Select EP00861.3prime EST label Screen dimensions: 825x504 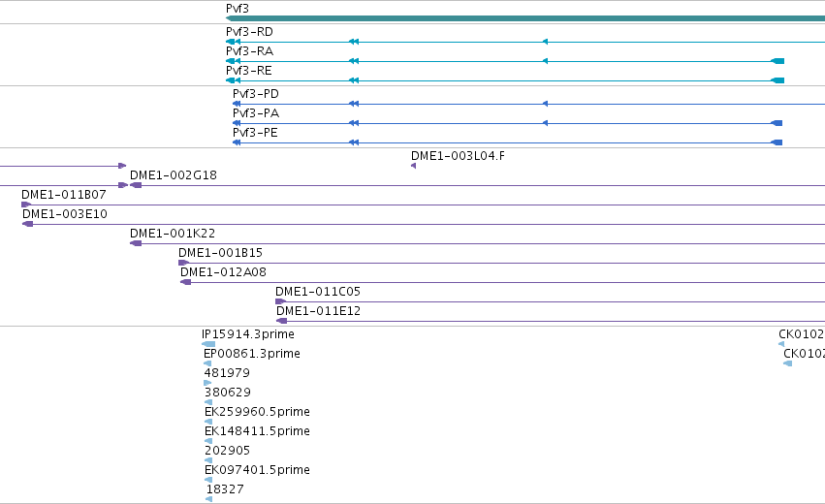coord(252,354)
